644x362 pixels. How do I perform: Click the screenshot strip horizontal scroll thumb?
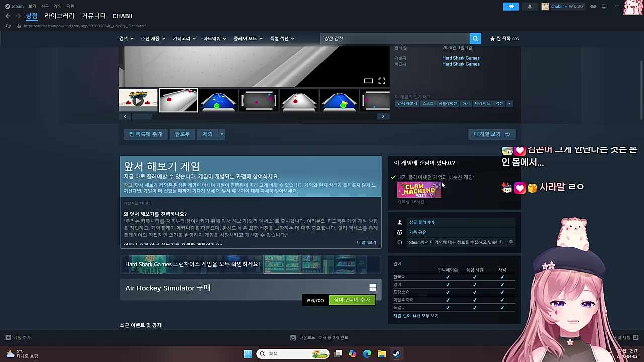point(142,116)
